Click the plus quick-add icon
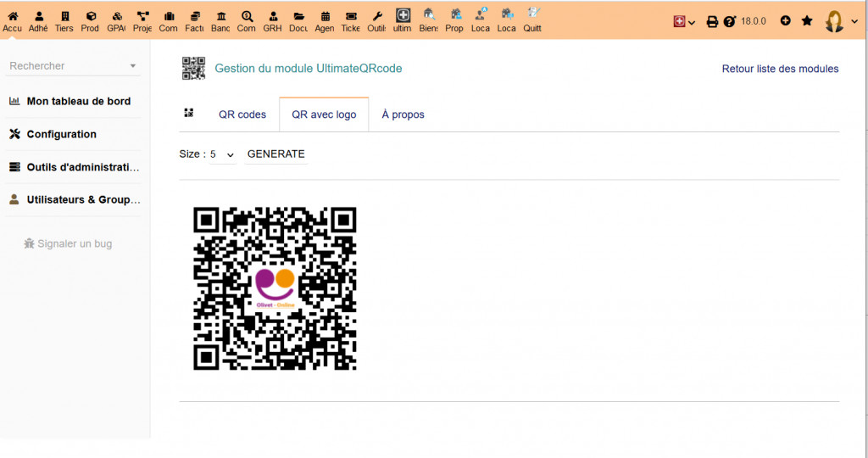868x458 pixels. click(x=786, y=20)
